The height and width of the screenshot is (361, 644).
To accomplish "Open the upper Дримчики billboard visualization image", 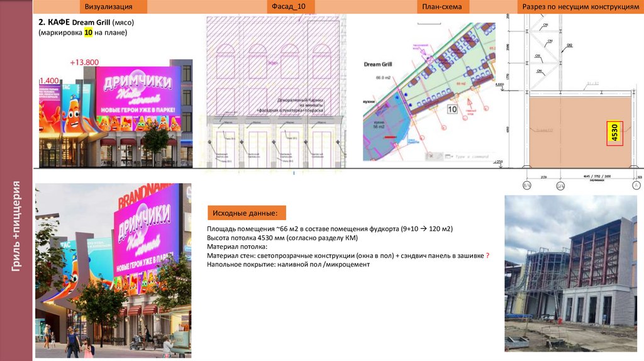I will 116,113.
